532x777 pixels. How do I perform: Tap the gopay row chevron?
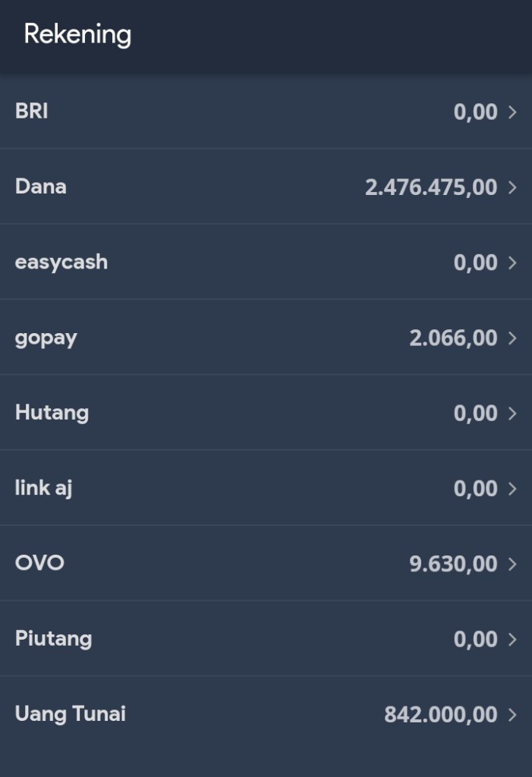pyautogui.click(x=512, y=338)
